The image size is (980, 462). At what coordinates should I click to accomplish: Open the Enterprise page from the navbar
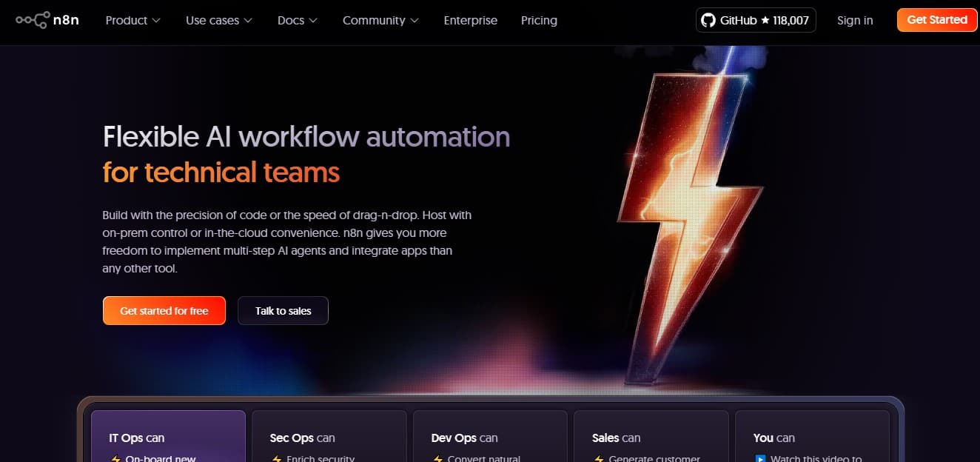point(470,20)
